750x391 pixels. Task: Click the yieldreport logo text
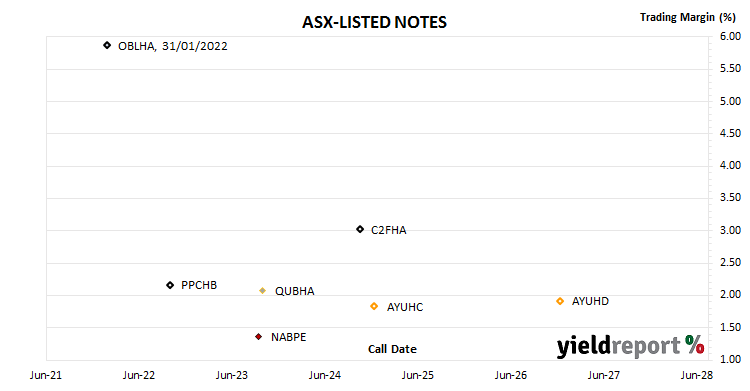(618, 346)
